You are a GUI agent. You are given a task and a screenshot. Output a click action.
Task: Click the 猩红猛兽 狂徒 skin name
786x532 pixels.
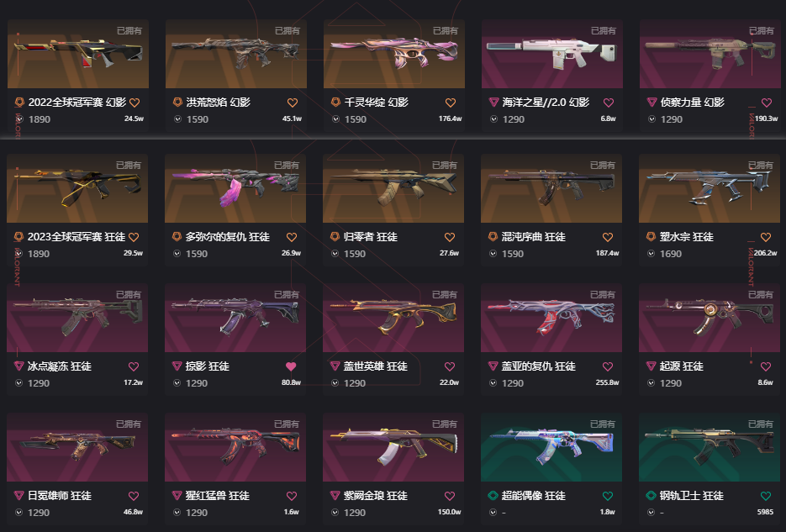pos(218,496)
